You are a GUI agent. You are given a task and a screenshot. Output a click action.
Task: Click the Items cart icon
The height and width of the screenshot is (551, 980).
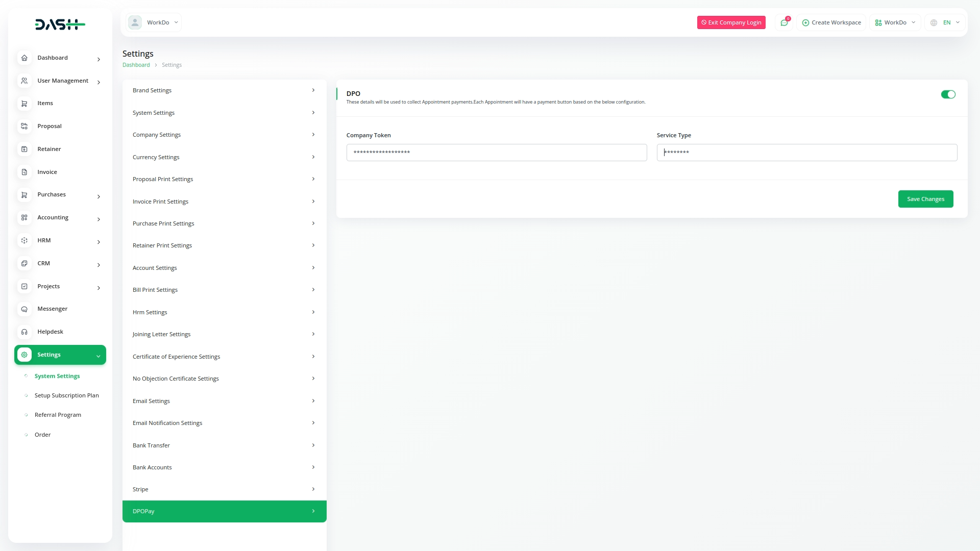coord(24,104)
